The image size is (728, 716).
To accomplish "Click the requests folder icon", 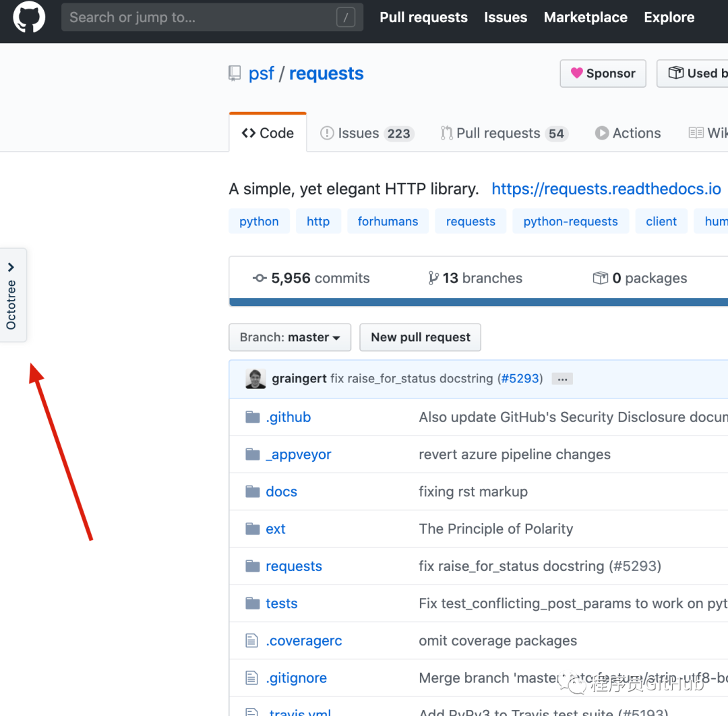I will pyautogui.click(x=253, y=566).
